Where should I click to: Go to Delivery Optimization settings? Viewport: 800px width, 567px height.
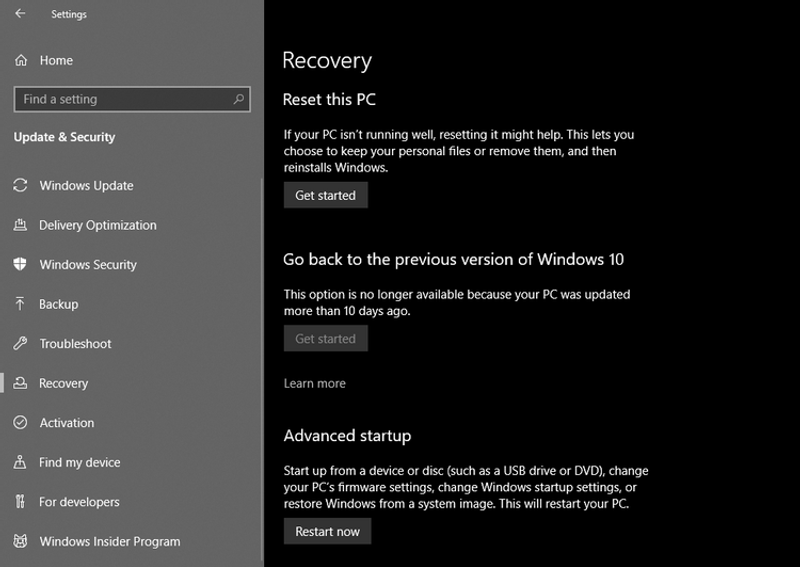[97, 225]
